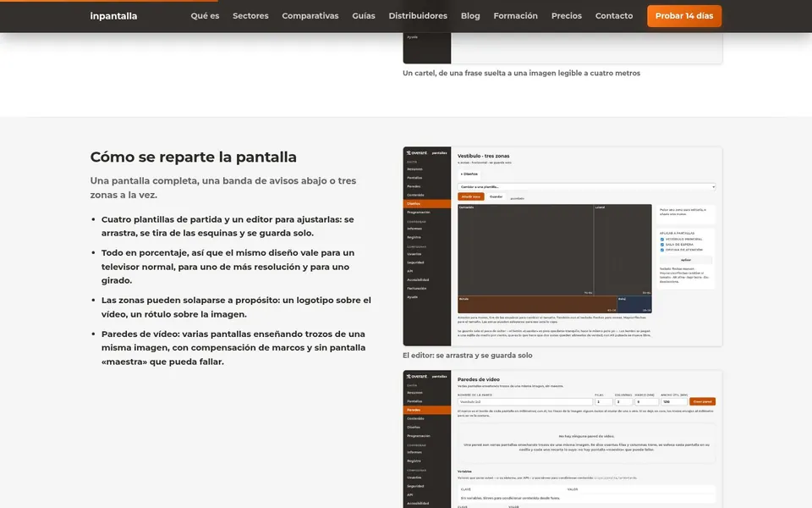
Task: Toggle the Vestíbulo principal checkbox
Action: pyautogui.click(x=661, y=240)
